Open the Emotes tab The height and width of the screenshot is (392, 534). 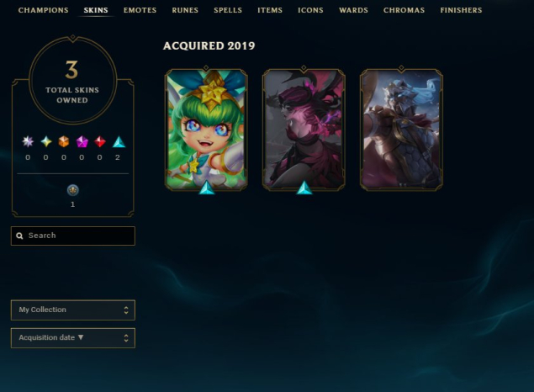pyautogui.click(x=140, y=10)
